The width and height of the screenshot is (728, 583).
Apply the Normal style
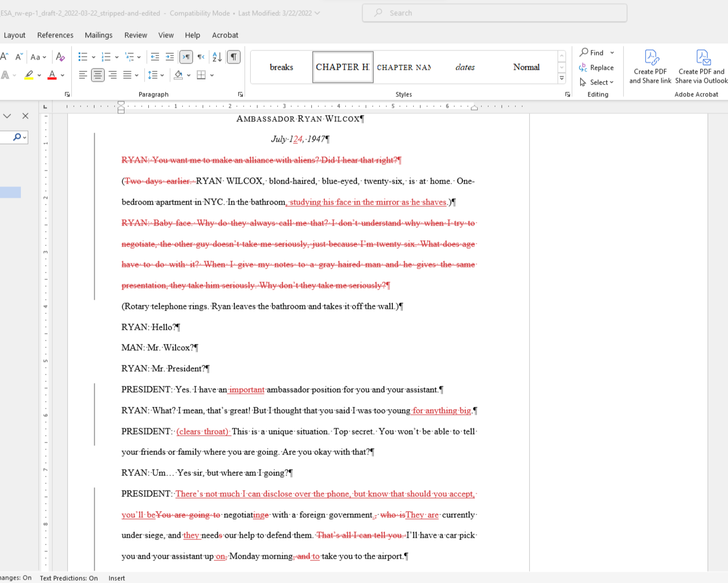point(526,67)
